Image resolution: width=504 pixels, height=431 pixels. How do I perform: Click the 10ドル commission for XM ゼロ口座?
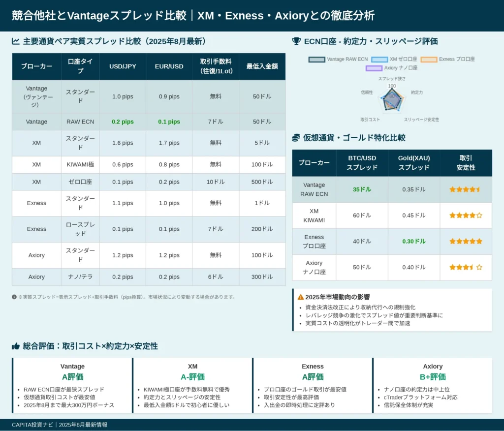(216, 182)
